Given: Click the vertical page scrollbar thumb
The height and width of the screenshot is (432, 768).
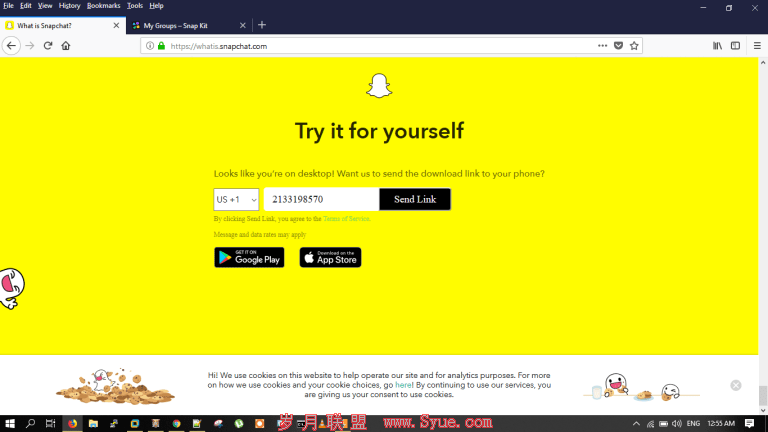Looking at the screenshot, I should click(x=763, y=395).
